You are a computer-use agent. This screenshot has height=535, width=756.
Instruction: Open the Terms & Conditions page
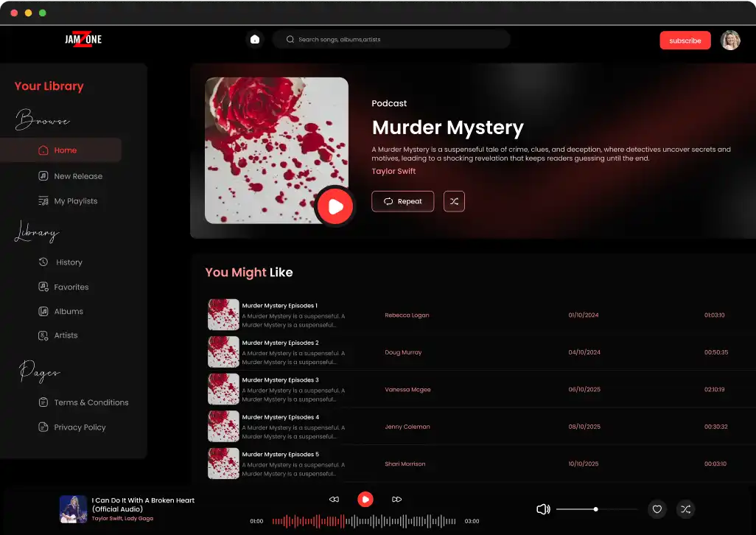pyautogui.click(x=83, y=402)
